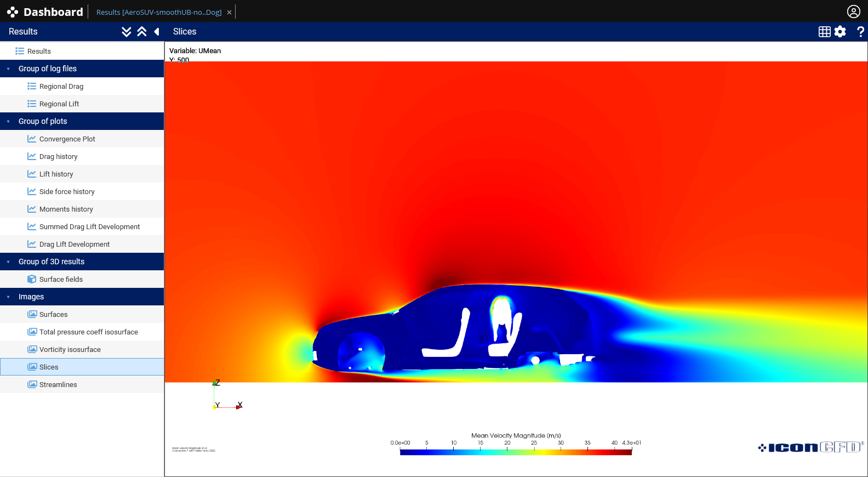Viewport: 868px width, 477px height.
Task: Click the Drag history chart icon
Action: pos(32,156)
